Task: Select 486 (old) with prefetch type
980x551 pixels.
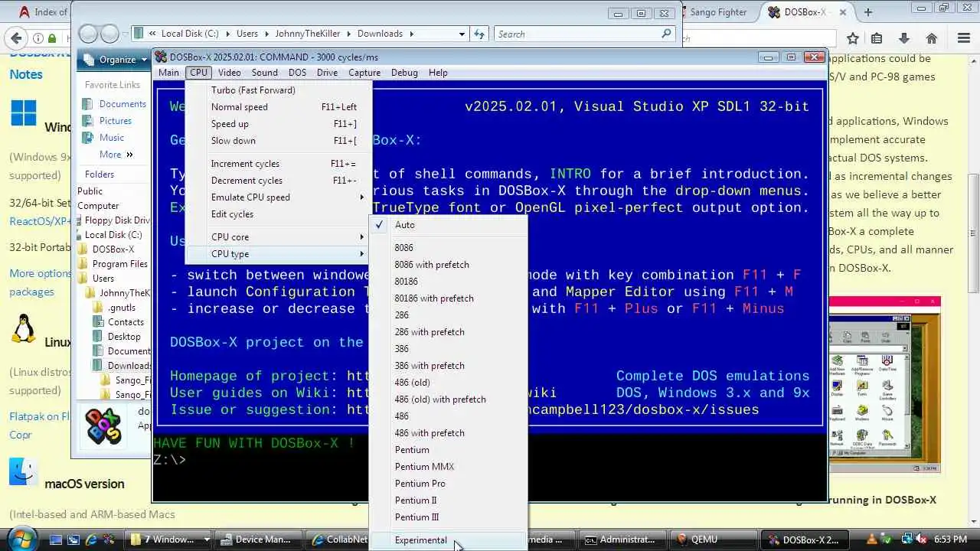Action: 449,399
